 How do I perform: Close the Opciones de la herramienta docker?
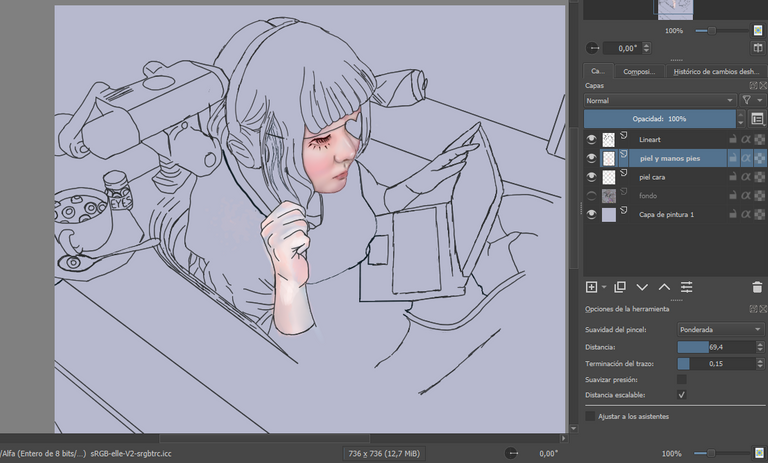[763, 309]
